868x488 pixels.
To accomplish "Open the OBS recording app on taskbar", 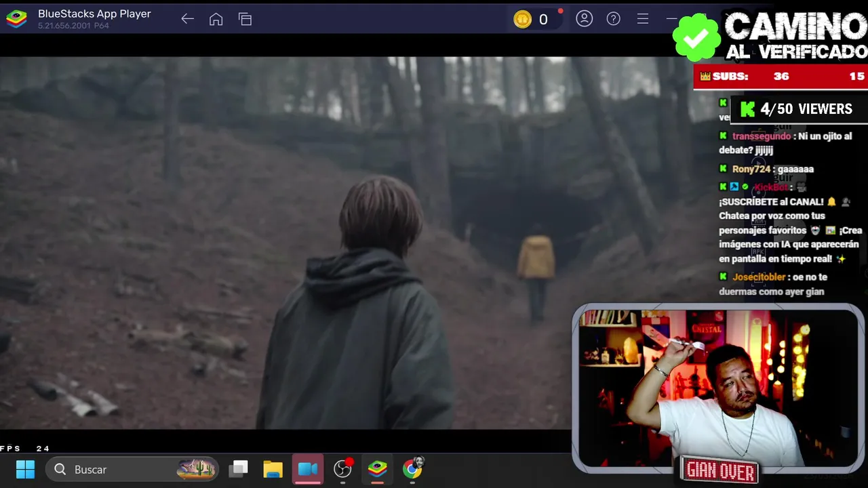I will click(x=343, y=468).
